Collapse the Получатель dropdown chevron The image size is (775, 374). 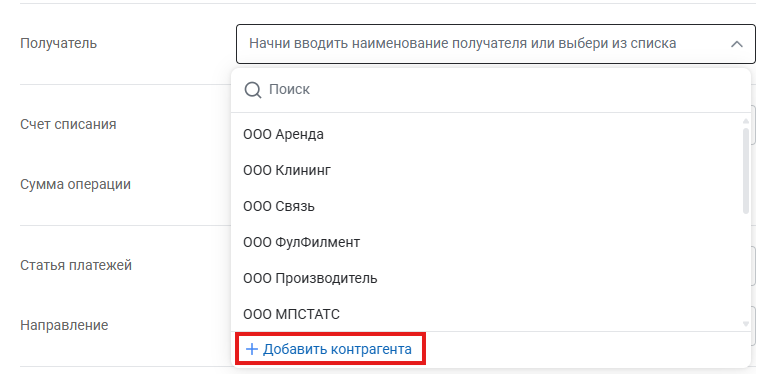(736, 44)
